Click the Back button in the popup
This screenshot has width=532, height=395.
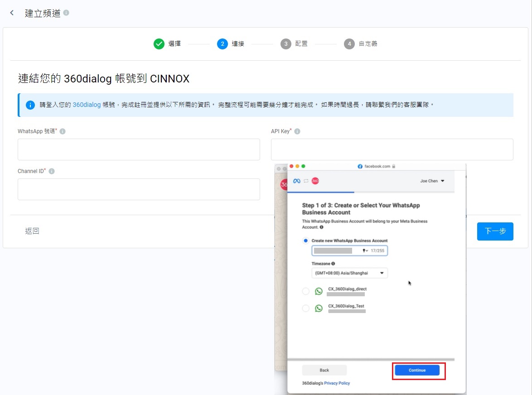324,370
